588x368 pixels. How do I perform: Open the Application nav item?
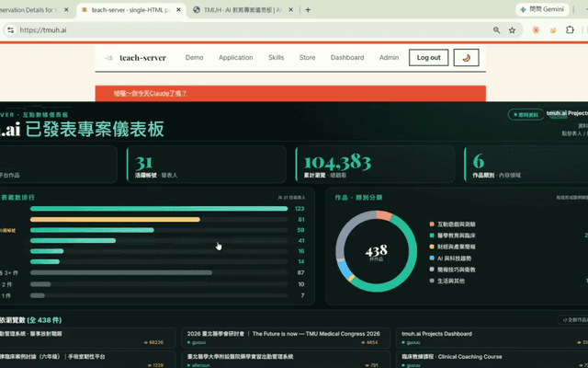pyautogui.click(x=235, y=57)
